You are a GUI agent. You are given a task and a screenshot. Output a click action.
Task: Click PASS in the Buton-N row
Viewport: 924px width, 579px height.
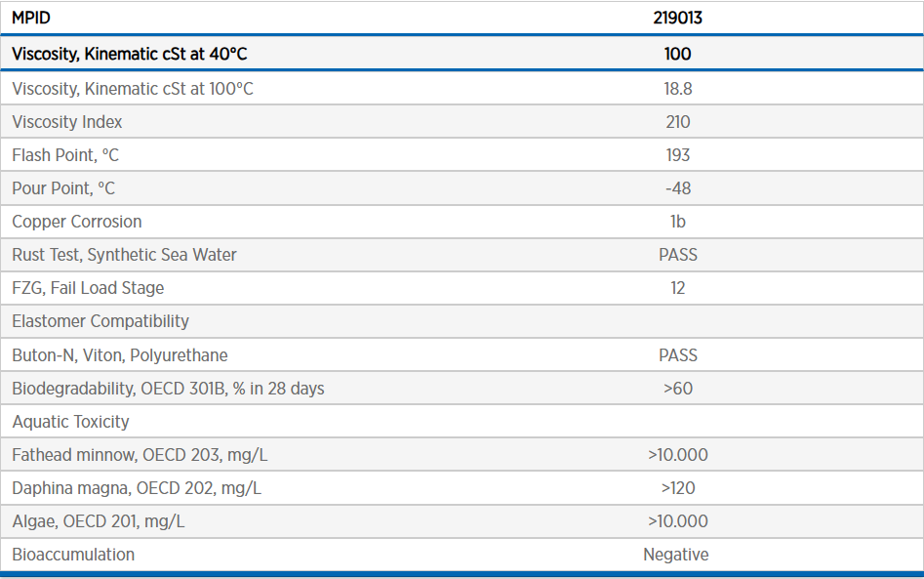click(x=678, y=355)
